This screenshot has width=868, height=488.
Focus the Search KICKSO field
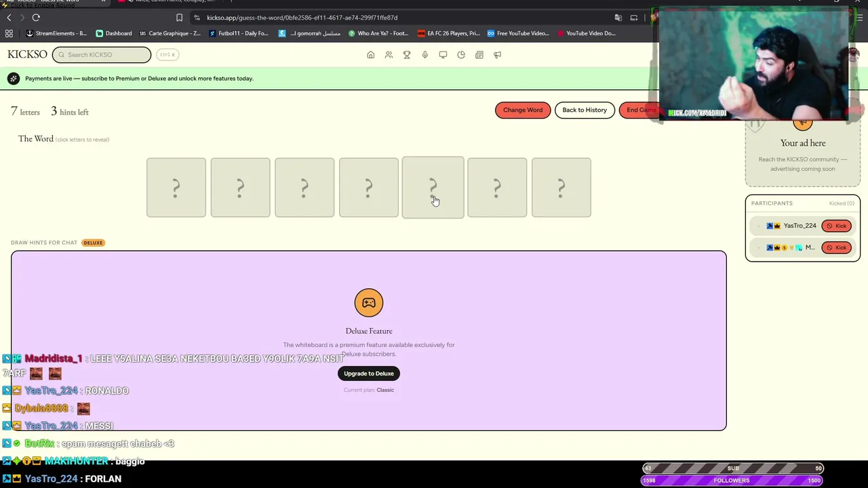pos(102,55)
